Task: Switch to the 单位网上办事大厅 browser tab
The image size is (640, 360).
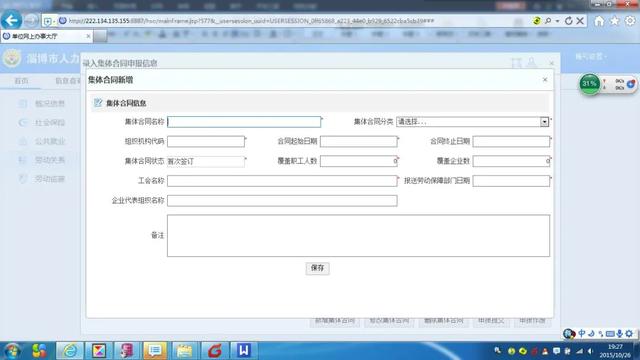Action: (47, 36)
